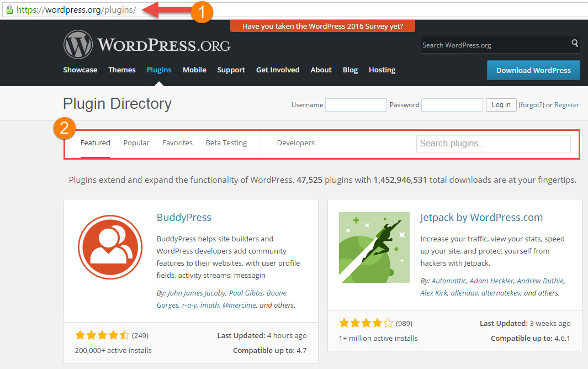The image size is (588, 369).
Task: Switch to the Favorites tab
Action: pyautogui.click(x=177, y=143)
